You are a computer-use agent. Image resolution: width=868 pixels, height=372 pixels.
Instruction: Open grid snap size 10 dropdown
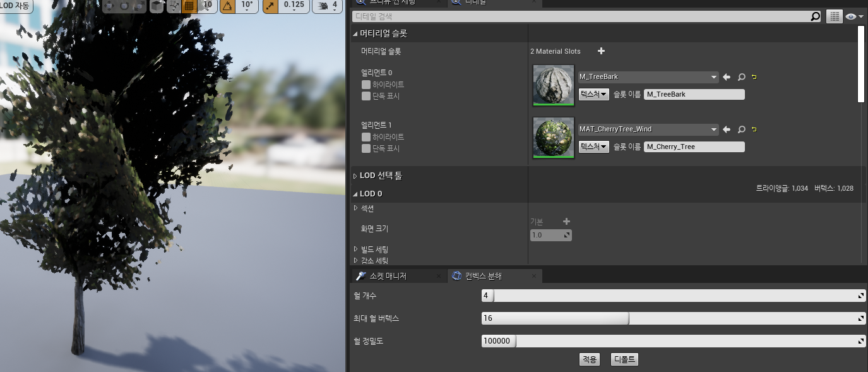tap(206, 6)
